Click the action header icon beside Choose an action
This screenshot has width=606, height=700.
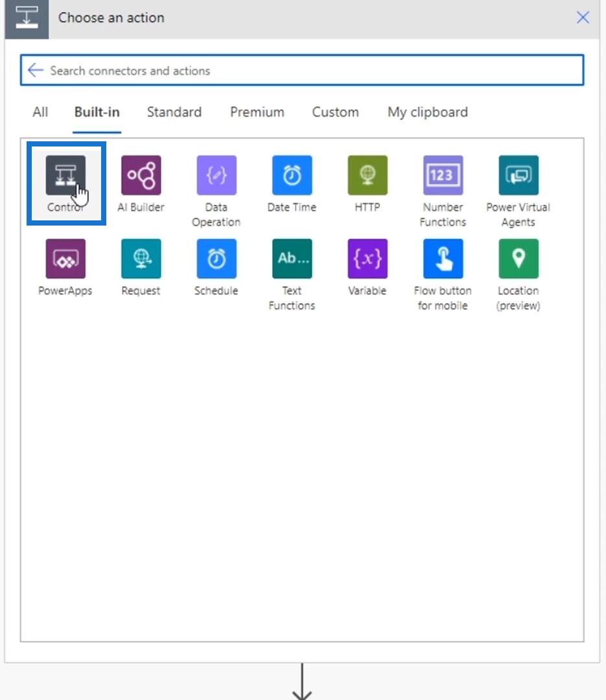(27, 19)
